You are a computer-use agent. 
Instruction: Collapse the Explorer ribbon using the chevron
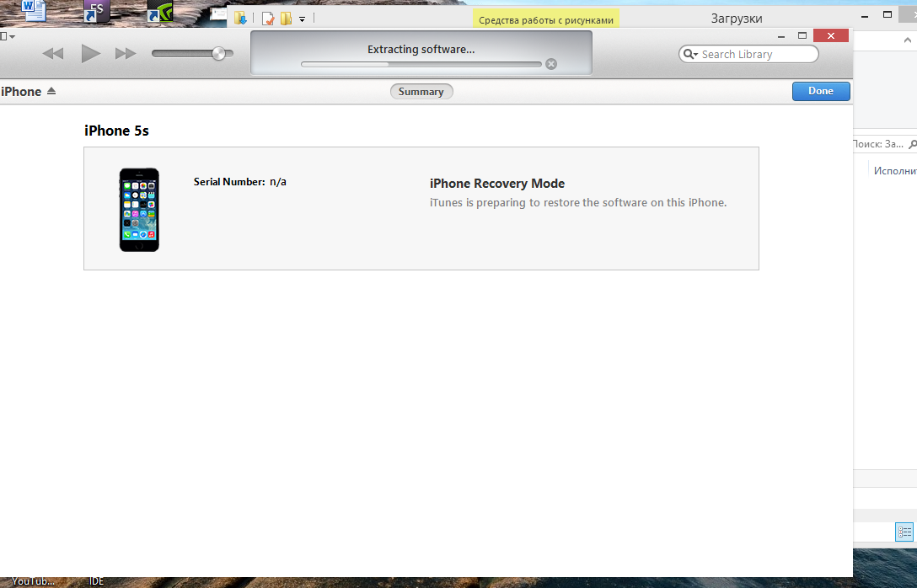pos(908,40)
